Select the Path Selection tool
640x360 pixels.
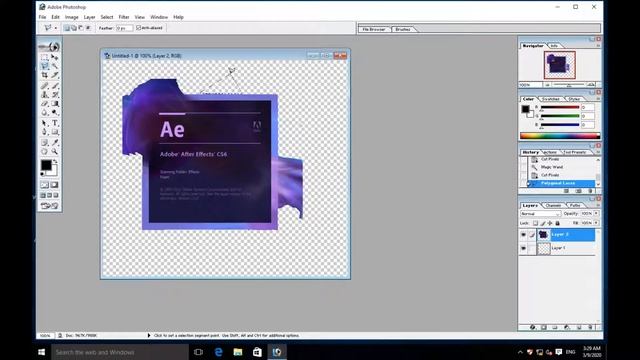[44, 123]
